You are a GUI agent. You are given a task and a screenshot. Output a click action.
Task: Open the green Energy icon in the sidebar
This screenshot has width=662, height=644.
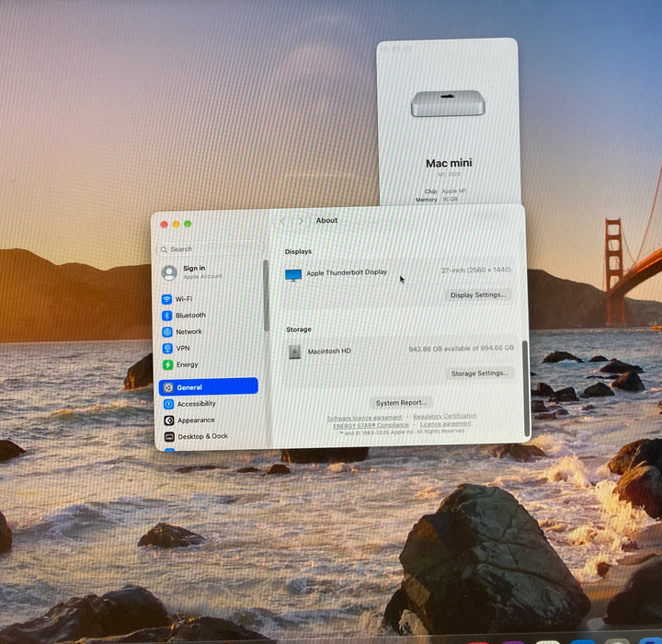coord(168,364)
